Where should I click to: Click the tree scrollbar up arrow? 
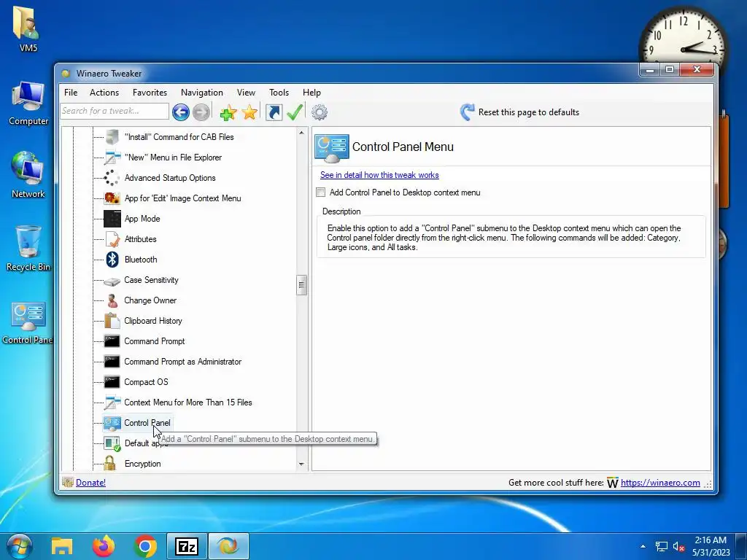[x=301, y=133]
